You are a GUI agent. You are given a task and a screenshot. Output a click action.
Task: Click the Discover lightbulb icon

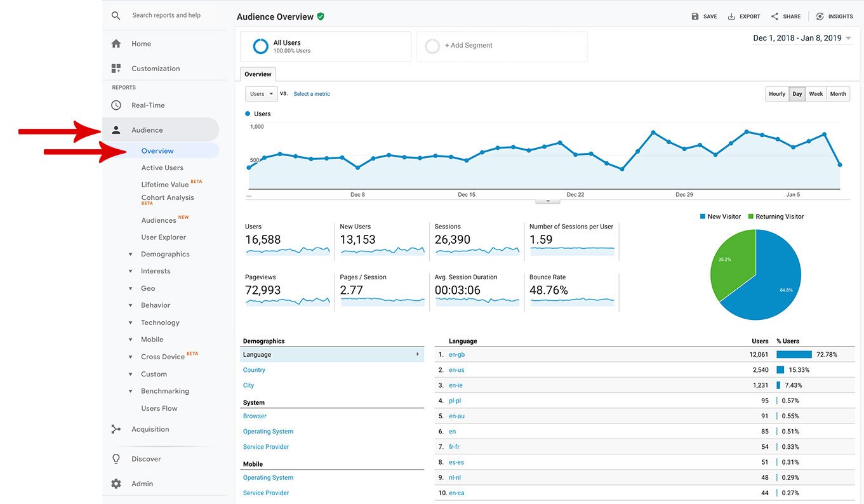tap(116, 459)
